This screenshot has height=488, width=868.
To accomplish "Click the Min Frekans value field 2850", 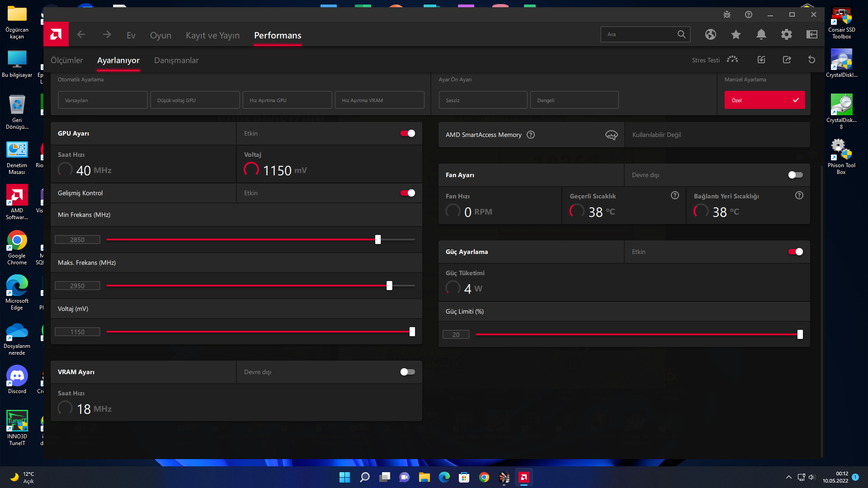I will click(x=77, y=239).
